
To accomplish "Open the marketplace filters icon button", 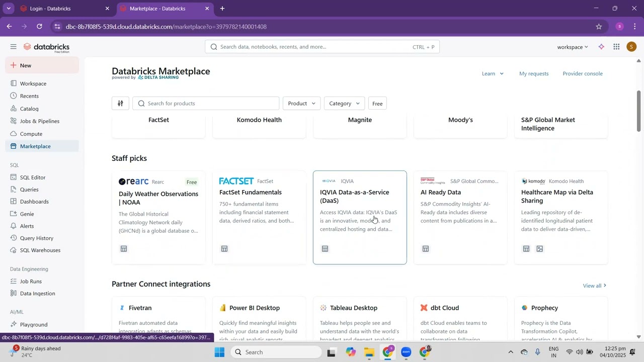I will (120, 103).
